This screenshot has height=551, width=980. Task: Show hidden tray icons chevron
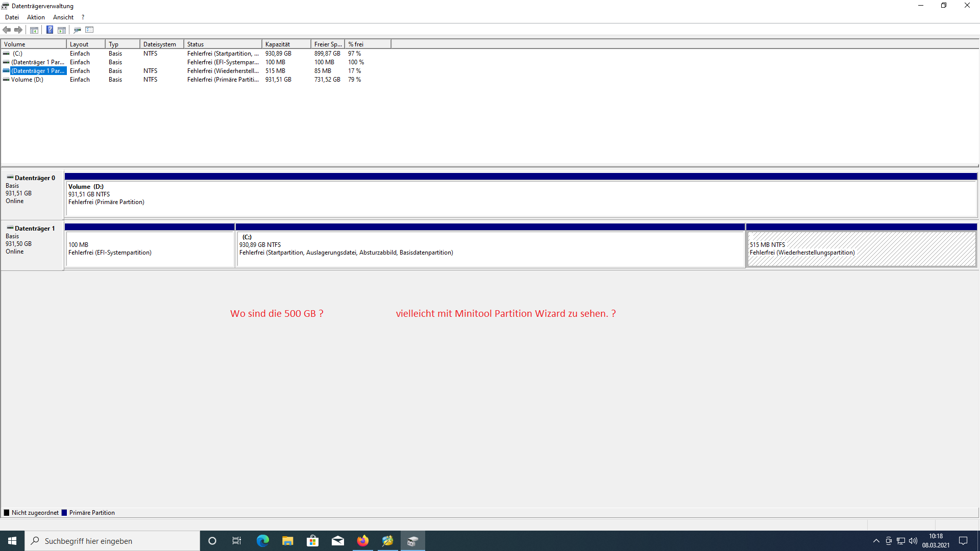pyautogui.click(x=876, y=541)
